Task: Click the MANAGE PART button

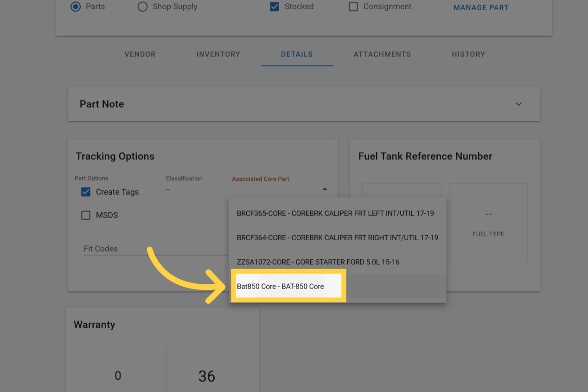Action: [x=480, y=8]
